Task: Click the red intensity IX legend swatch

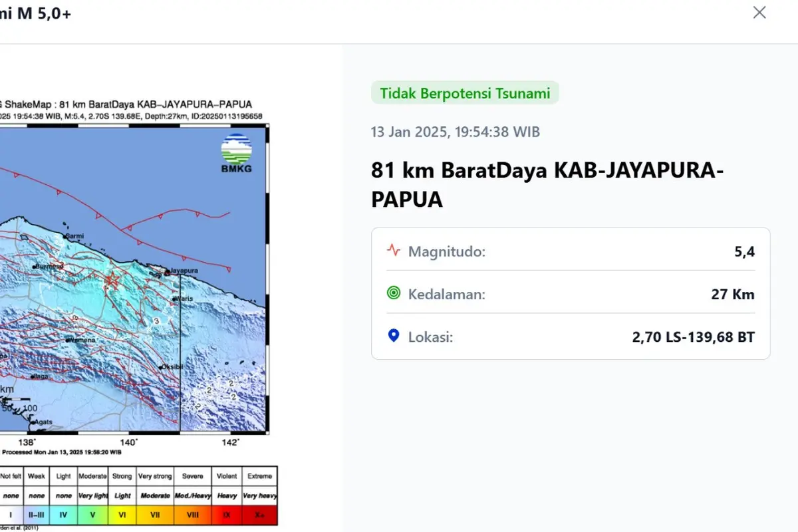Action: (227, 515)
